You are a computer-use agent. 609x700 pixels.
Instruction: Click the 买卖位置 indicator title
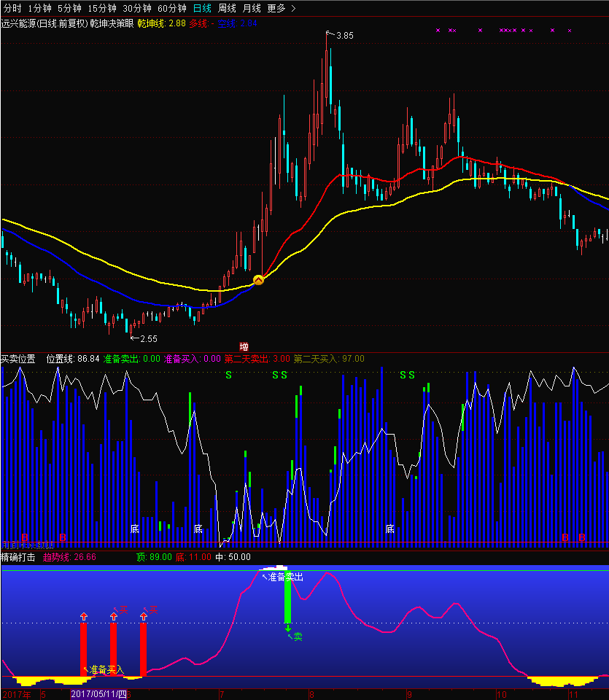[18, 359]
